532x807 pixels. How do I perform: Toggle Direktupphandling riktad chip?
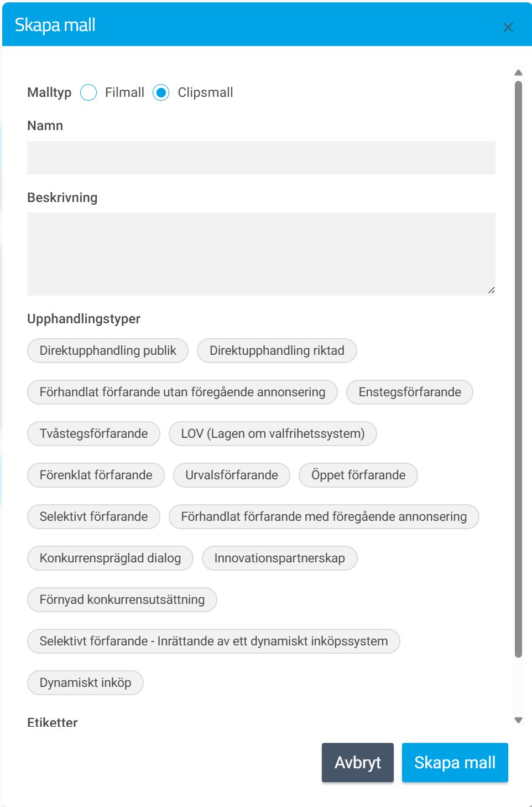click(x=277, y=350)
